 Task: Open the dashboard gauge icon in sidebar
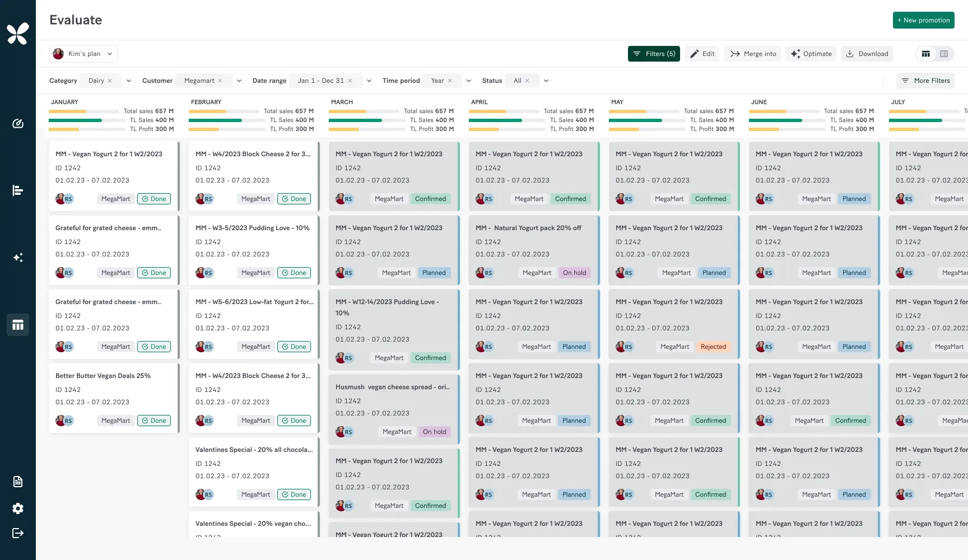[x=18, y=124]
